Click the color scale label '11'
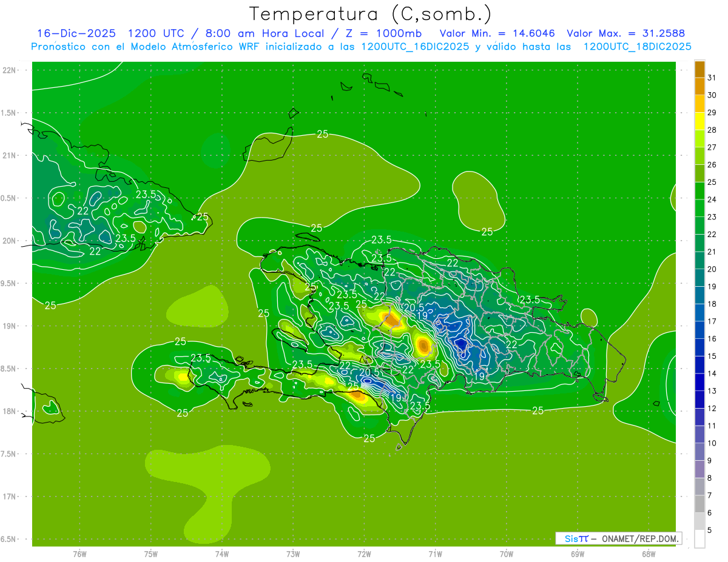 pos(712,426)
